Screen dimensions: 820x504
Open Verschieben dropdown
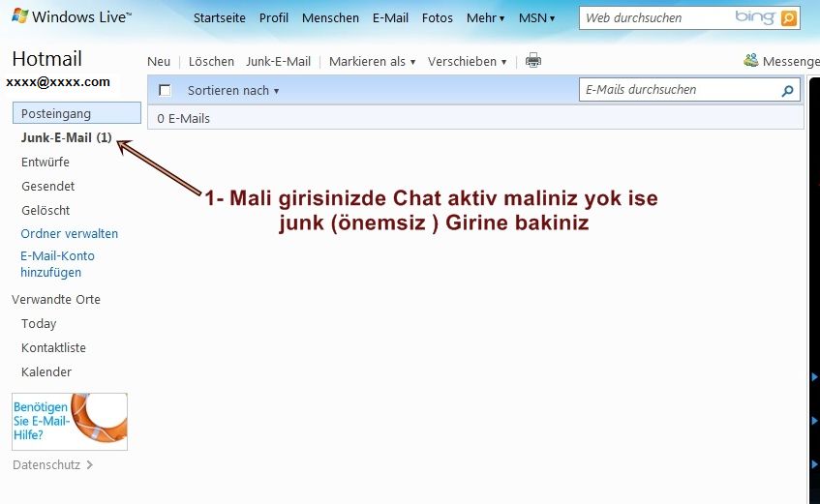(467, 62)
